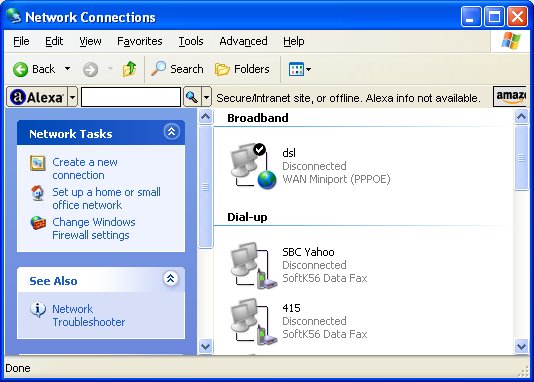Collapse the Network Tasks panel
Screen dimensions: 534x382
pyautogui.click(x=171, y=132)
